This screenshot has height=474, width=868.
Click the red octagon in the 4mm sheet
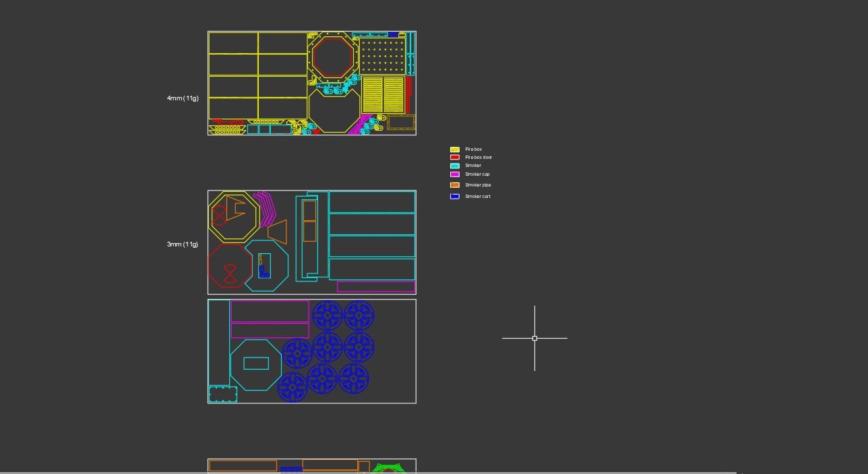point(334,57)
